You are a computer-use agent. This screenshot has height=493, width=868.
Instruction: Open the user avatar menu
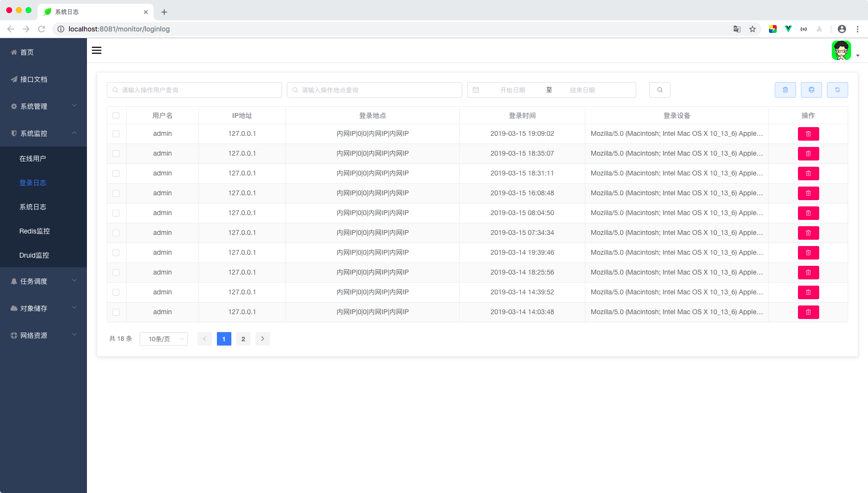coord(841,50)
